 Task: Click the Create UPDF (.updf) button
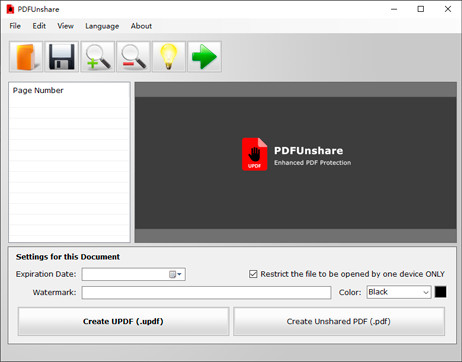[x=123, y=321]
